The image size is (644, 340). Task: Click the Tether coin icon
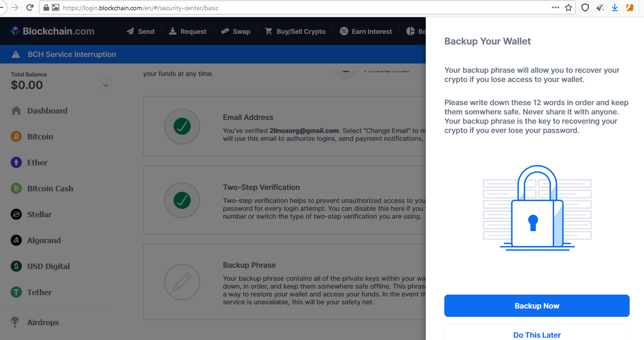click(x=16, y=292)
